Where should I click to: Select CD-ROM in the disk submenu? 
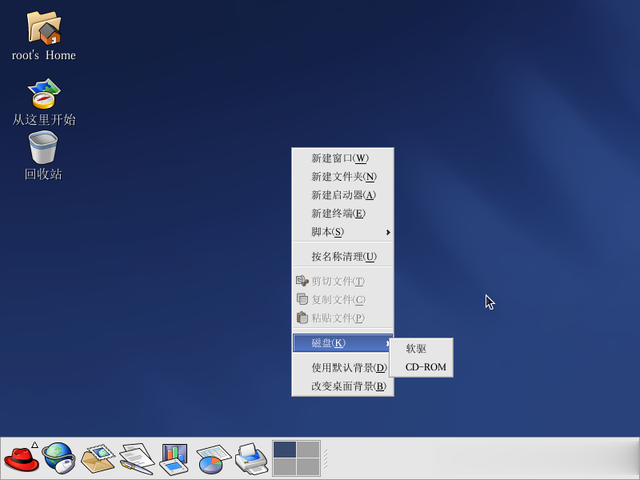coord(421,367)
